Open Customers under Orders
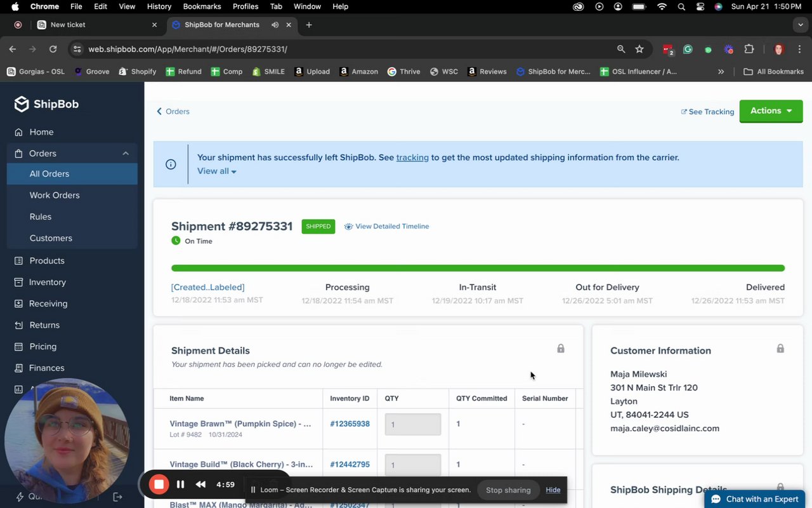Viewport: 812px width, 508px height. click(x=51, y=238)
